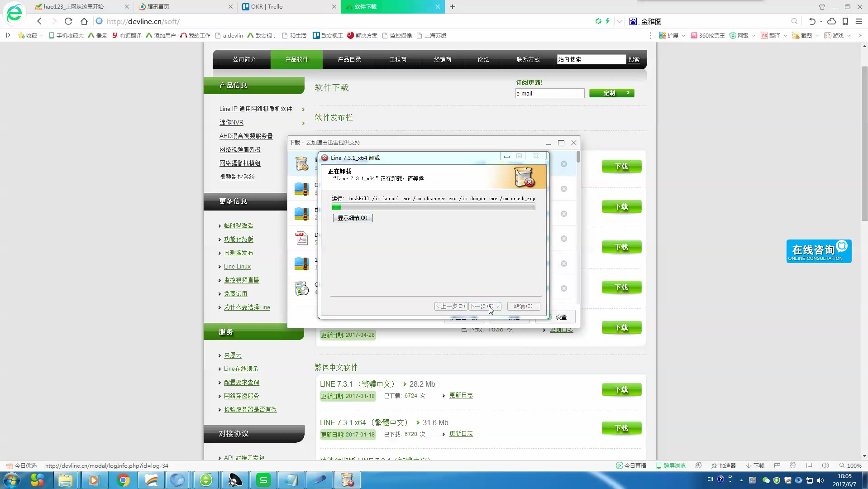Viewport: 868px width, 489px height.
Task: Click the 搜索 site search button
Action: point(634,59)
